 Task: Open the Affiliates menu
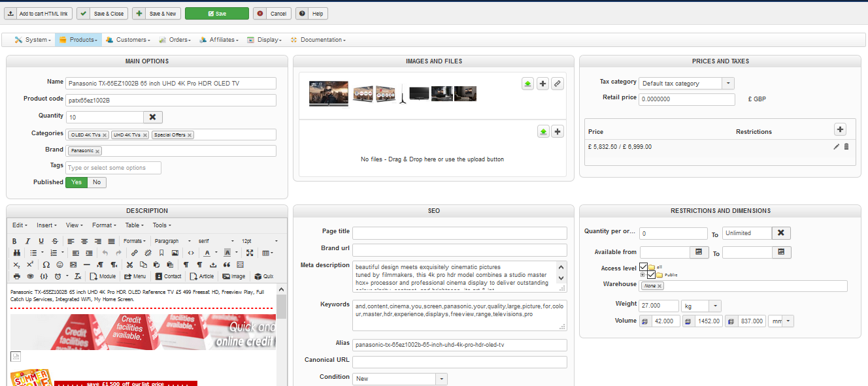219,40
